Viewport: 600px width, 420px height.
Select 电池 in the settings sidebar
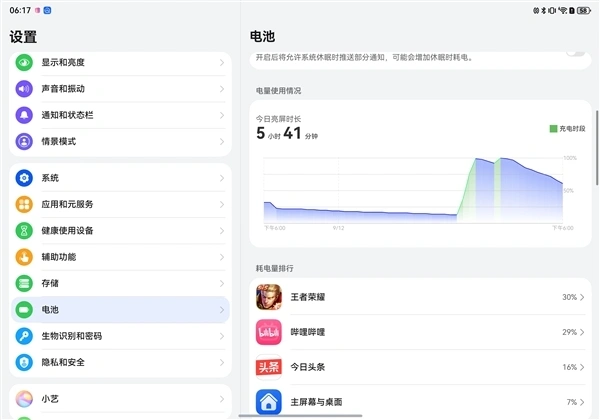(120, 310)
